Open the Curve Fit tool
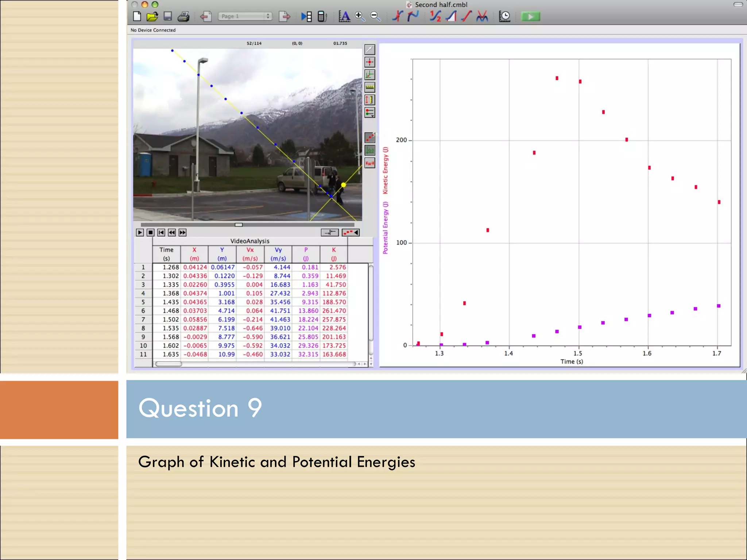747x560 pixels. pos(482,16)
